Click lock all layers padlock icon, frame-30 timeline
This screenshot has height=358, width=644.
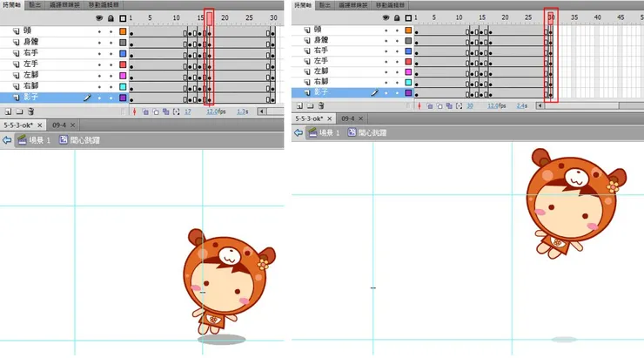[x=397, y=17]
